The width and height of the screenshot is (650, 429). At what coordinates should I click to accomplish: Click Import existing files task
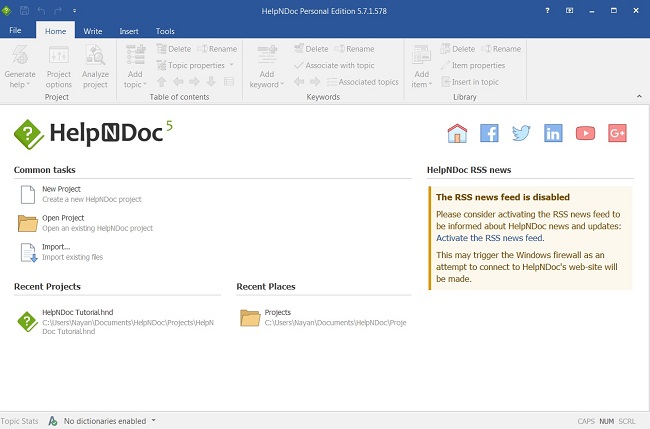tap(61, 252)
